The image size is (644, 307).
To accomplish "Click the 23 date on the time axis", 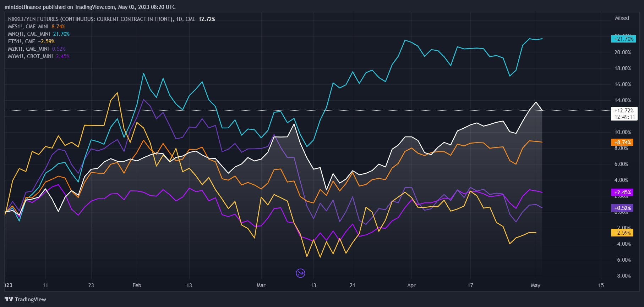I will click(91, 285).
